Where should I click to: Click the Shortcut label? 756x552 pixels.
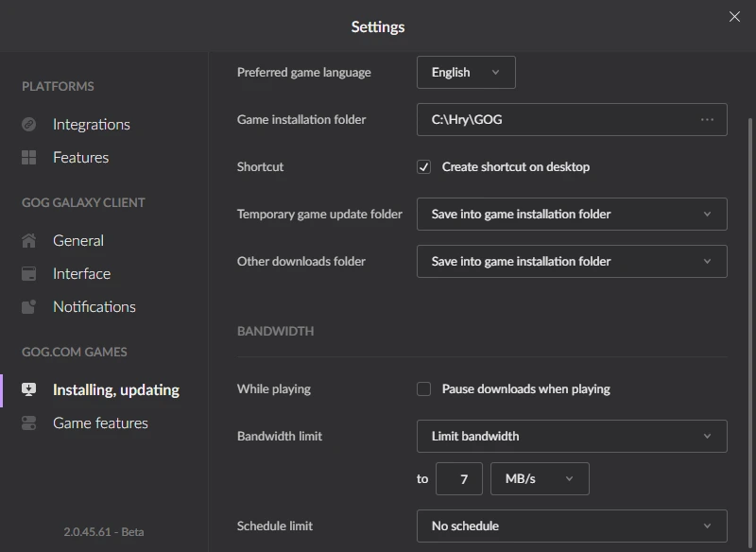pyautogui.click(x=261, y=166)
